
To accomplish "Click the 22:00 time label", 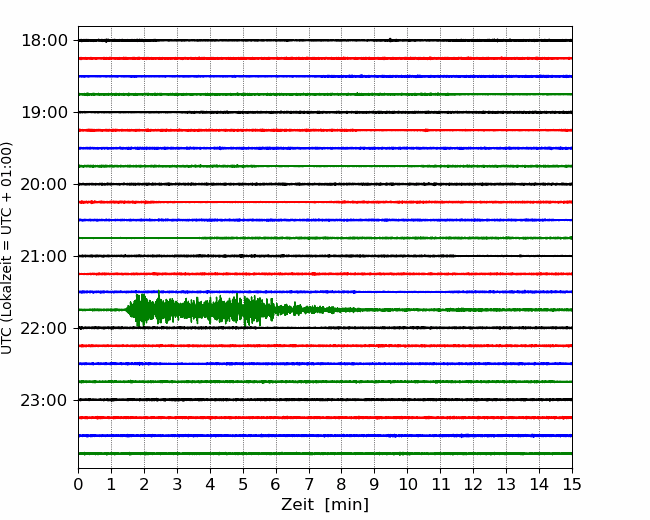I will (x=44, y=328).
